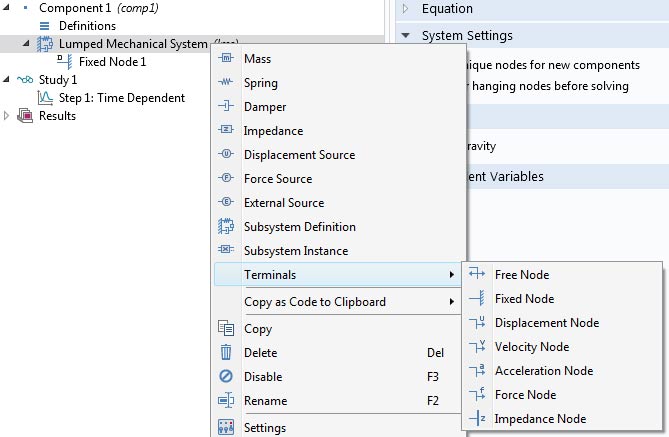
Task: Select the Subsystem Definition icon
Action: pos(226,227)
